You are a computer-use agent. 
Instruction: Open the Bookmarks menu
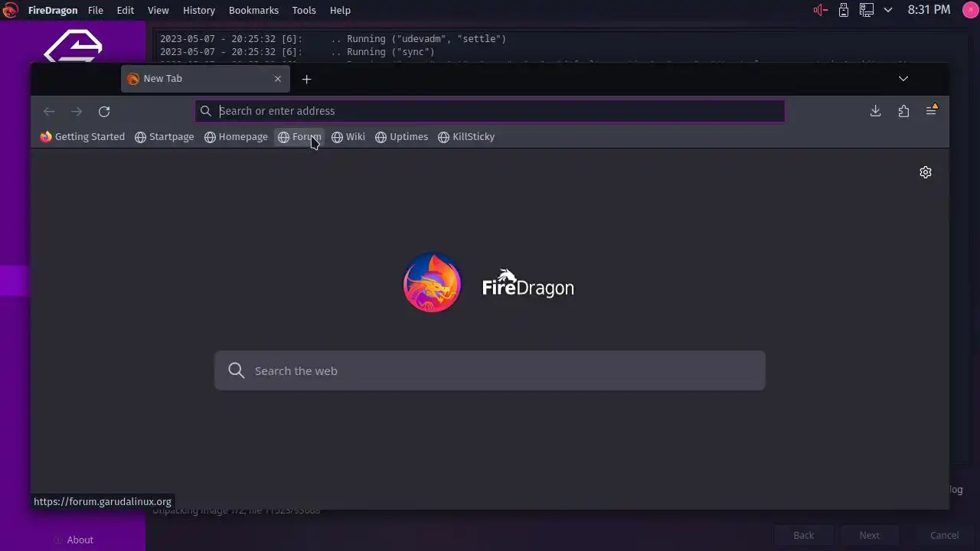[255, 10]
